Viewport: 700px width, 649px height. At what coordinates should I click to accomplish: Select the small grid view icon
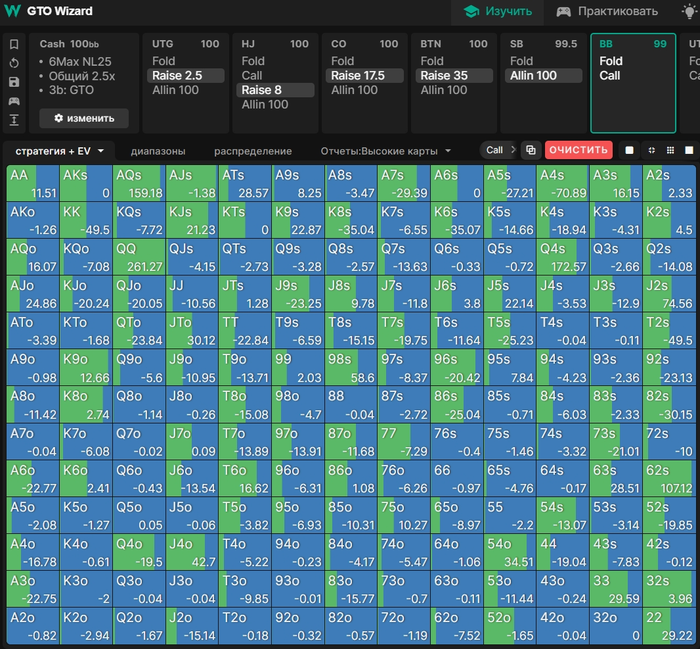coord(671,150)
